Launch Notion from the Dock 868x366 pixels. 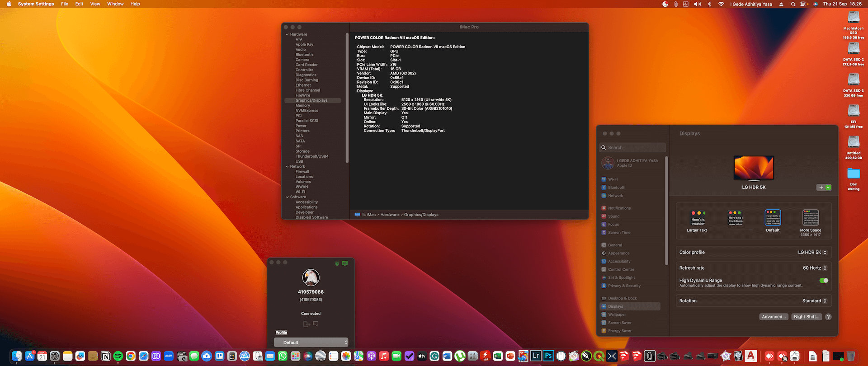click(x=105, y=356)
